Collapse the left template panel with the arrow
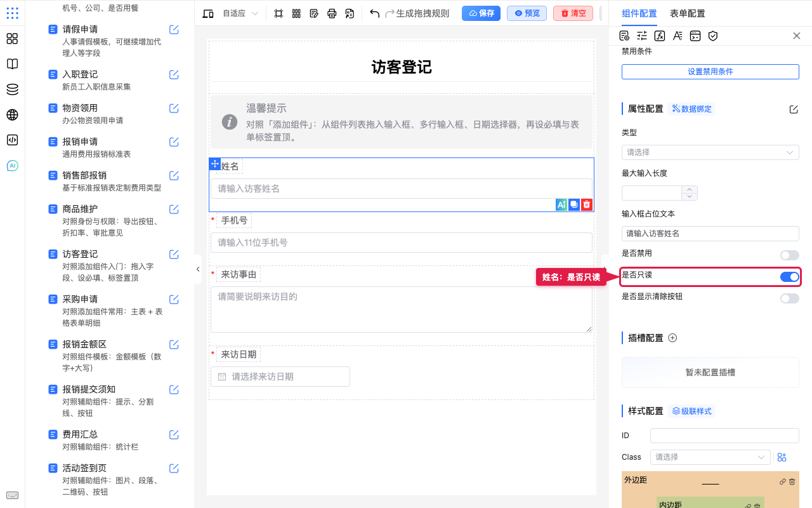This screenshot has height=508, width=812. coord(198,269)
